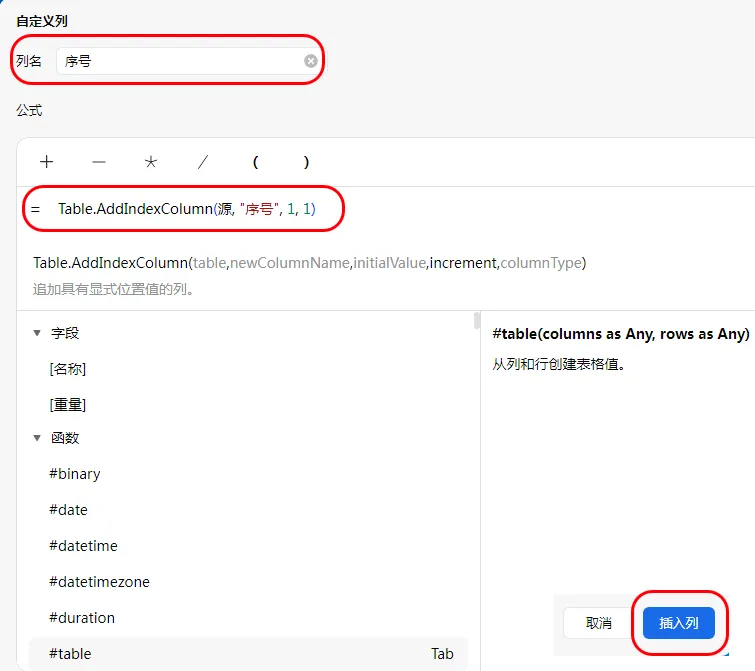Choose the #datetime function
The image size is (755, 671).
coord(83,546)
